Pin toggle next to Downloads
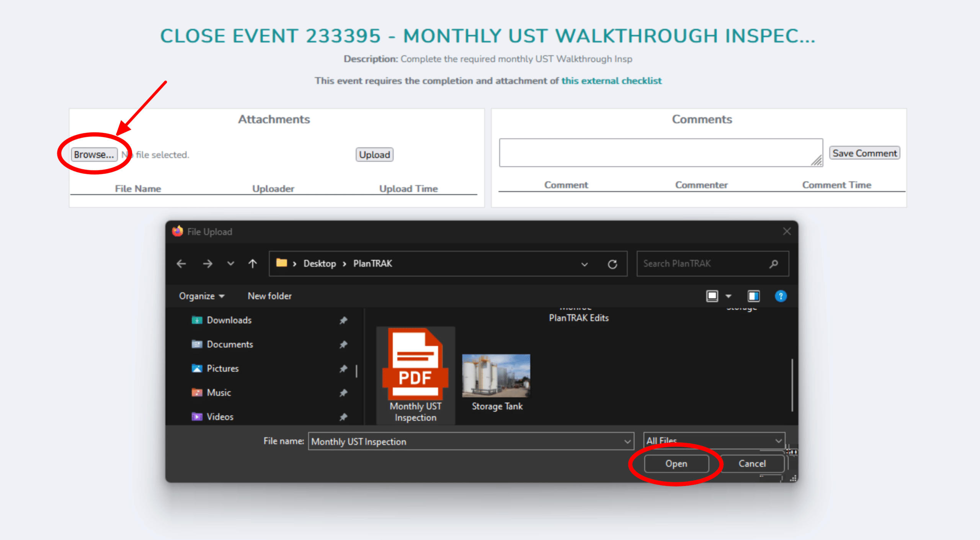Viewport: 980px width, 540px height. (x=343, y=320)
